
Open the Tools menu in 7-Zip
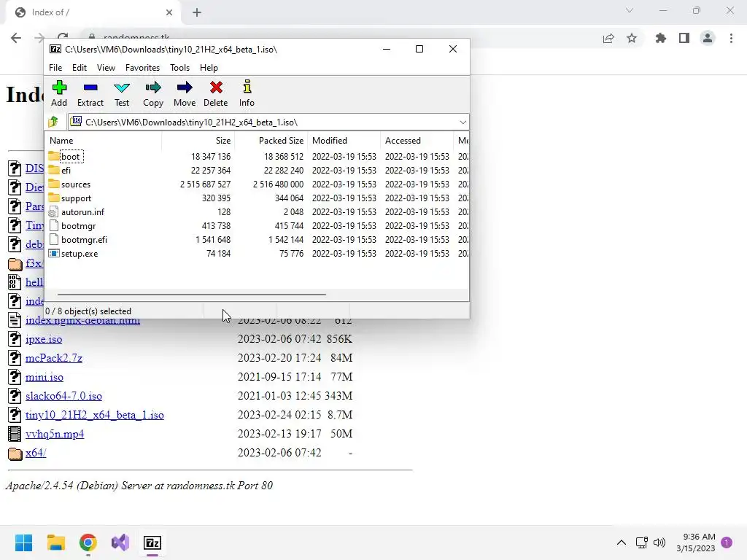click(x=179, y=68)
